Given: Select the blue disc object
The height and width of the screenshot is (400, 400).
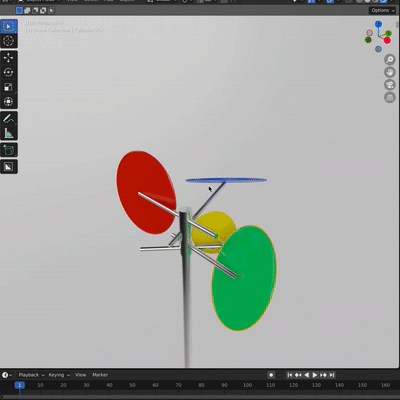Looking at the screenshot, I should [226, 180].
